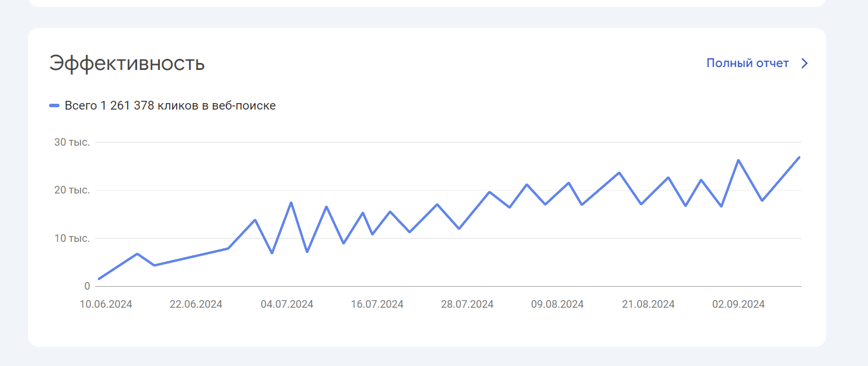The width and height of the screenshot is (868, 366).
Task: Click the 22.06.2024 date axis label
Action: [196, 304]
